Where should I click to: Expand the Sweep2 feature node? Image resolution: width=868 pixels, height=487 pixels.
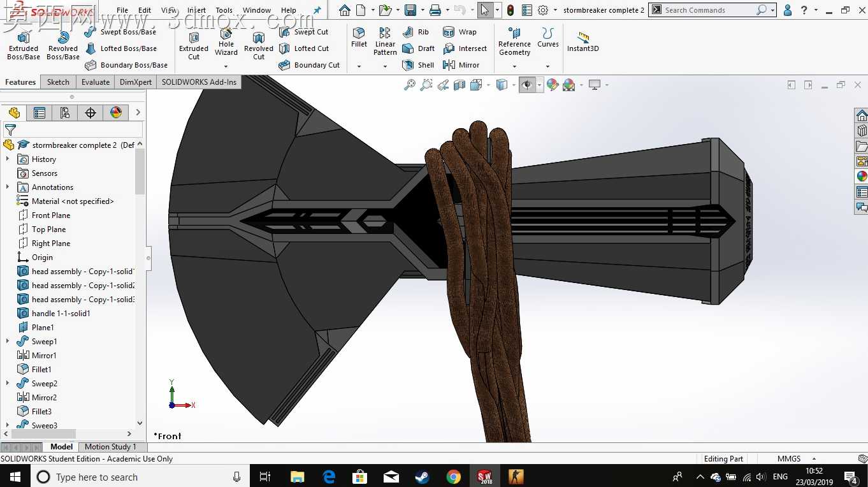[8, 383]
